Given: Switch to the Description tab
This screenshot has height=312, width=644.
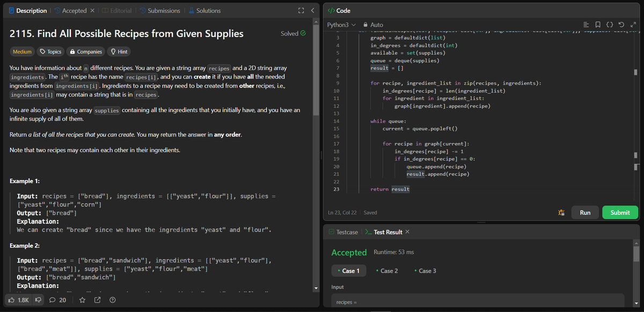Looking at the screenshot, I should (x=28, y=11).
